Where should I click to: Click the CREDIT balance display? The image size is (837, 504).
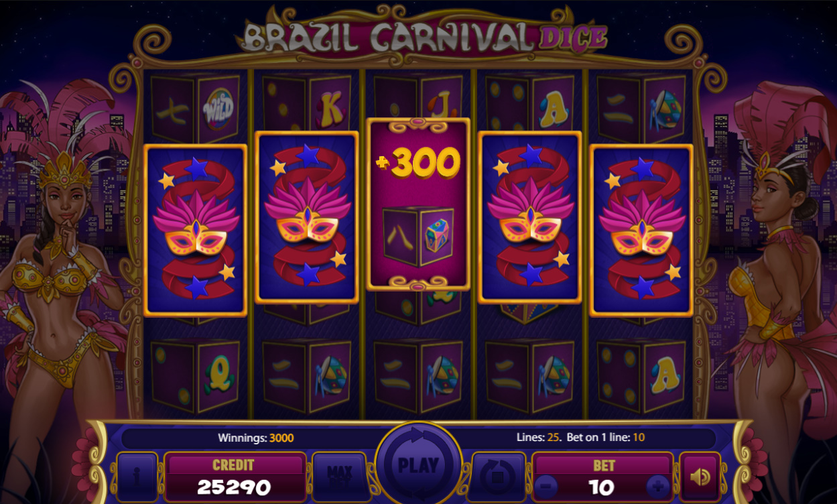click(x=234, y=477)
